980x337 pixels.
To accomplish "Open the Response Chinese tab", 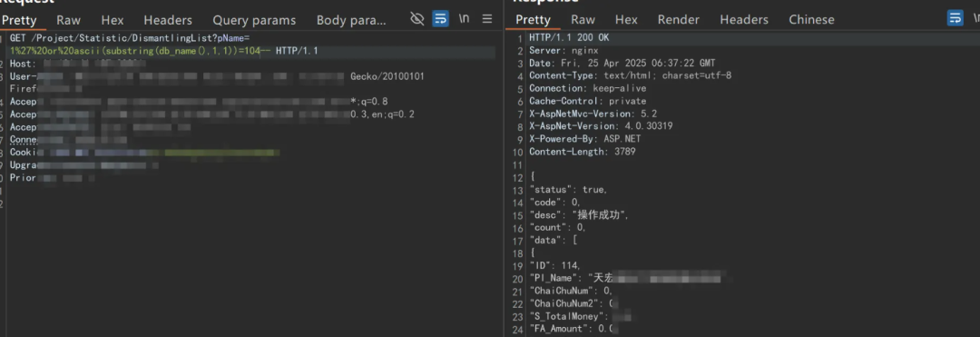I will tap(811, 20).
